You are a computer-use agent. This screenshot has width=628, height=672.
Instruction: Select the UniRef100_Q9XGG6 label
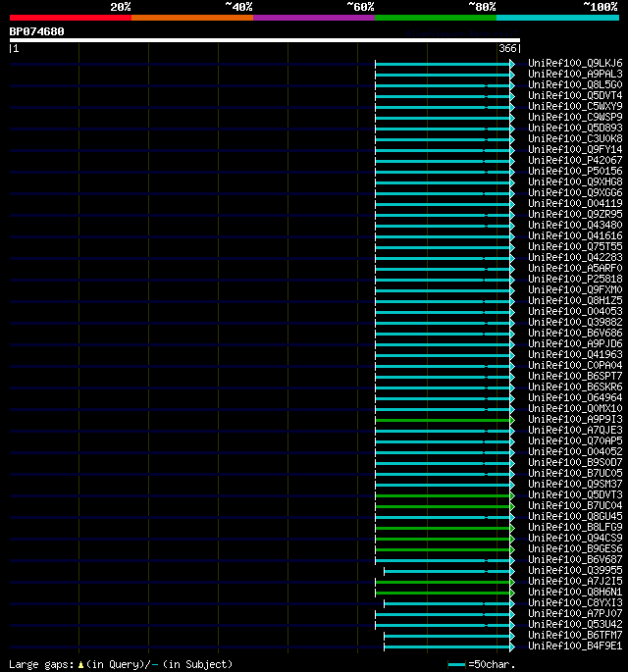(x=575, y=193)
